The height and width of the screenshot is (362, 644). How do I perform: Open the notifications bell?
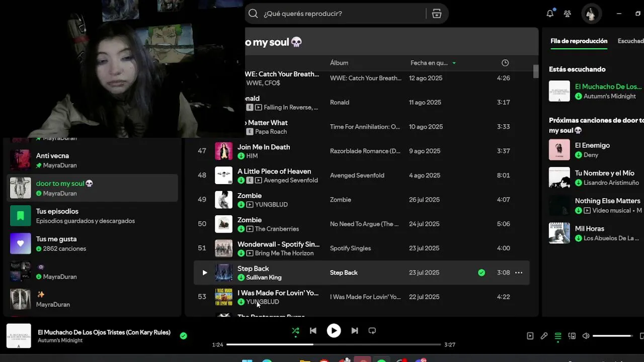tap(550, 14)
